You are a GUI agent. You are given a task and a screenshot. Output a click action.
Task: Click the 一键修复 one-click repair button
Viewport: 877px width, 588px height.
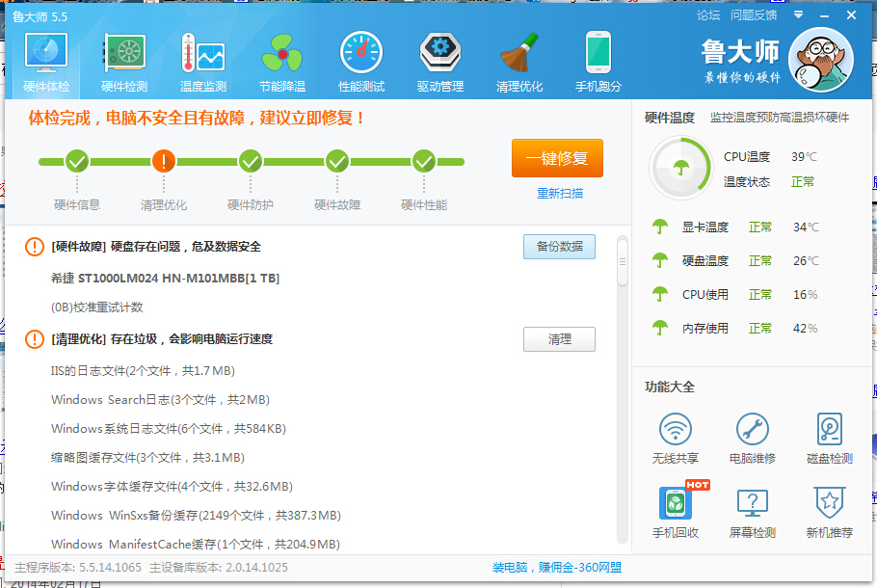click(x=557, y=158)
